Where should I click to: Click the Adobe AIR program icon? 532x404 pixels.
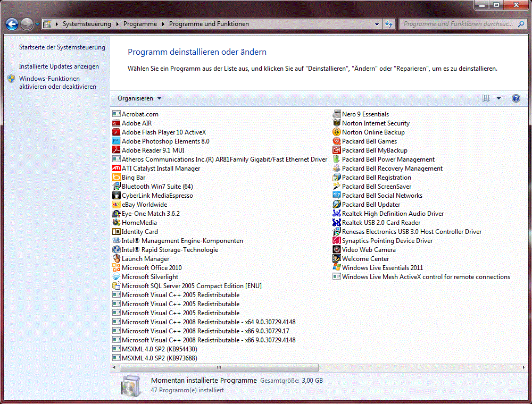(x=116, y=123)
